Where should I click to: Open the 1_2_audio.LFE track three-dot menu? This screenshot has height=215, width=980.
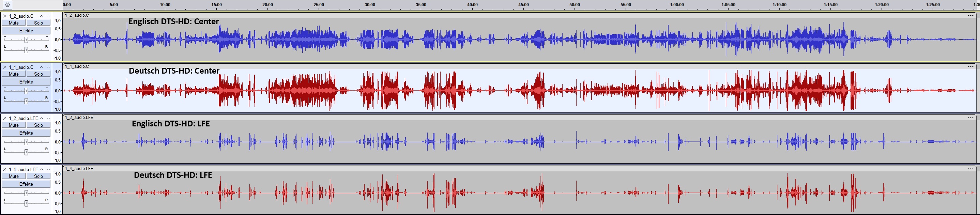[x=48, y=118]
